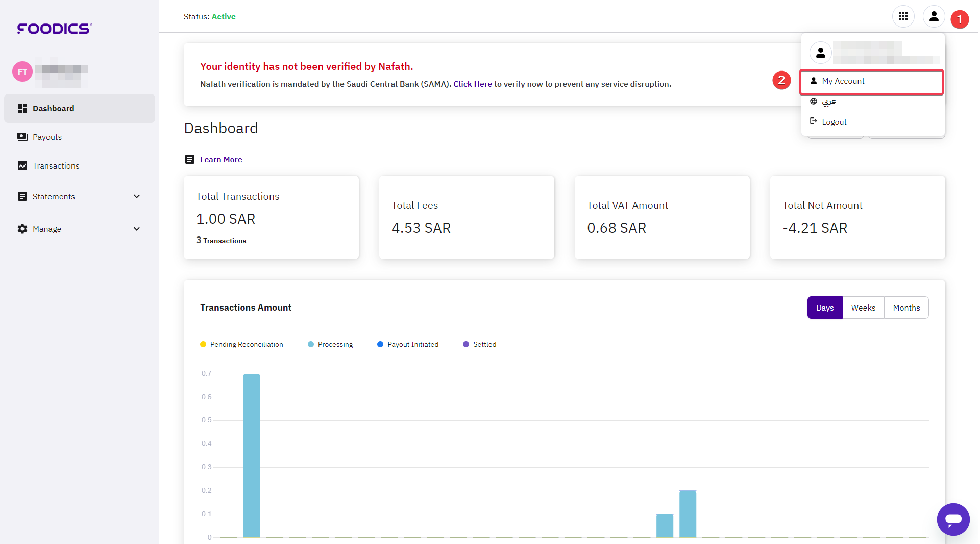This screenshot has width=980, height=544.
Task: Open the user profile icon in header
Action: 934,17
